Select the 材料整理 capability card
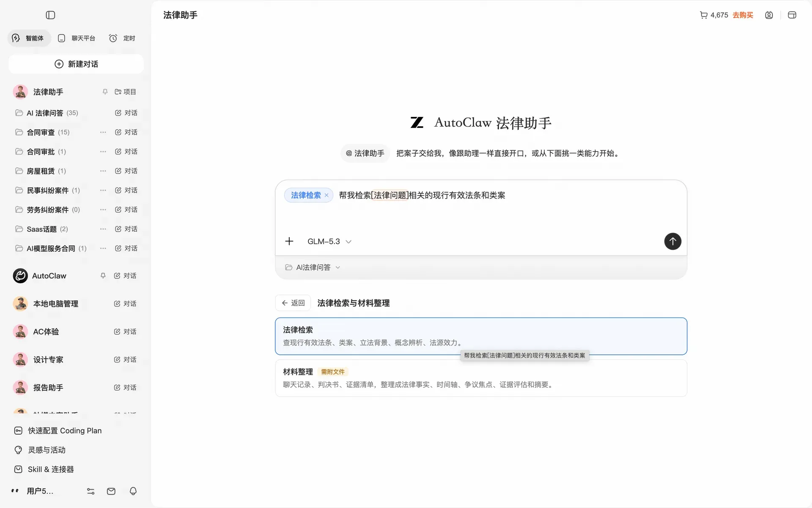Viewport: 812px width, 508px height. [x=481, y=378]
